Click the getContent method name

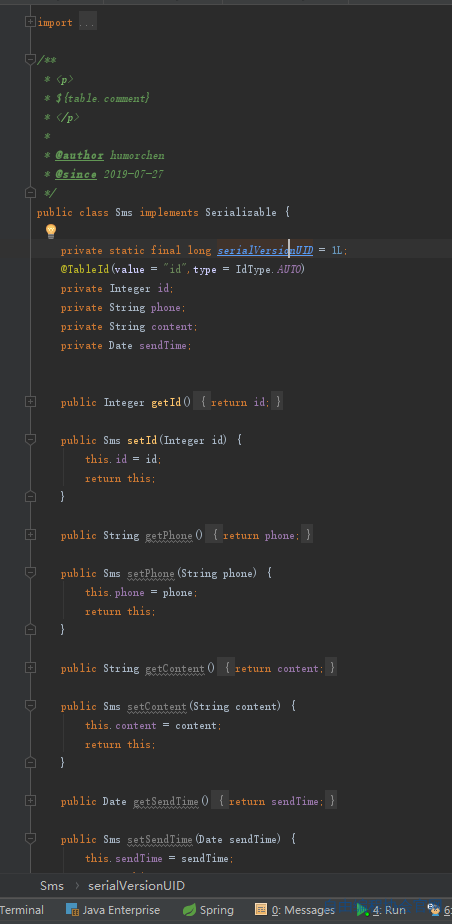pos(175,668)
